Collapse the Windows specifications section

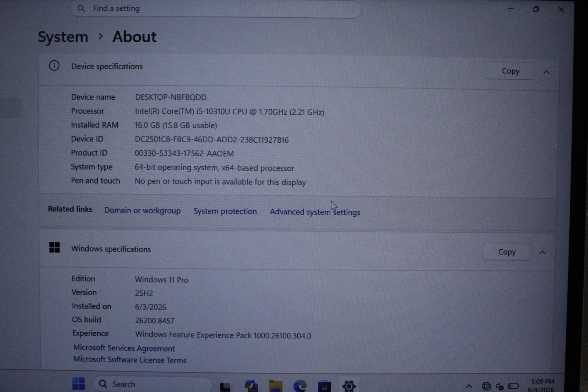(542, 252)
